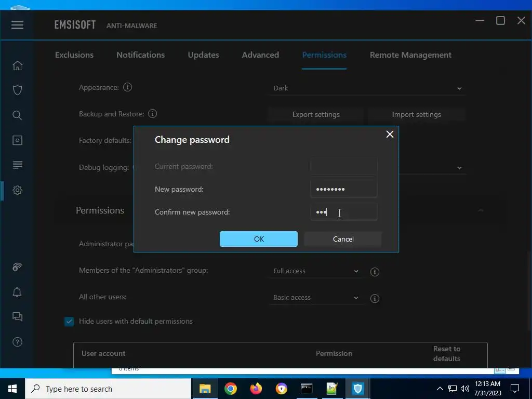
Task: Close the Change password dialog
Action: [x=390, y=134]
